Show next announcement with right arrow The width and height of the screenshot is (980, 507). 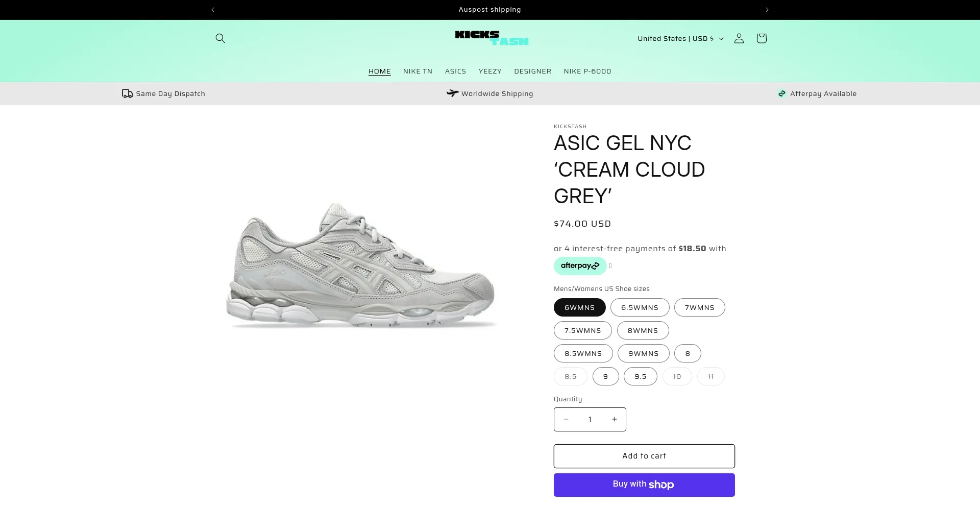767,10
